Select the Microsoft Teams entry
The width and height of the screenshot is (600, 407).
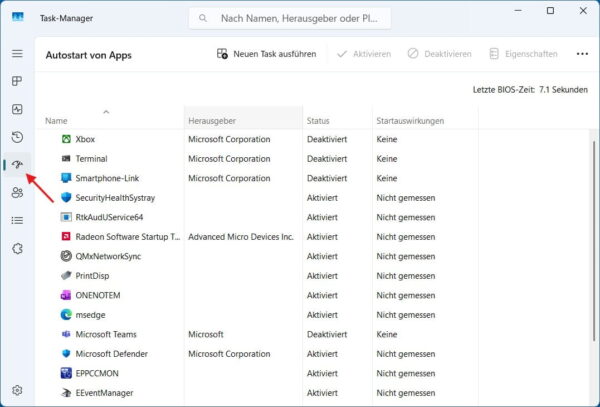click(x=106, y=334)
